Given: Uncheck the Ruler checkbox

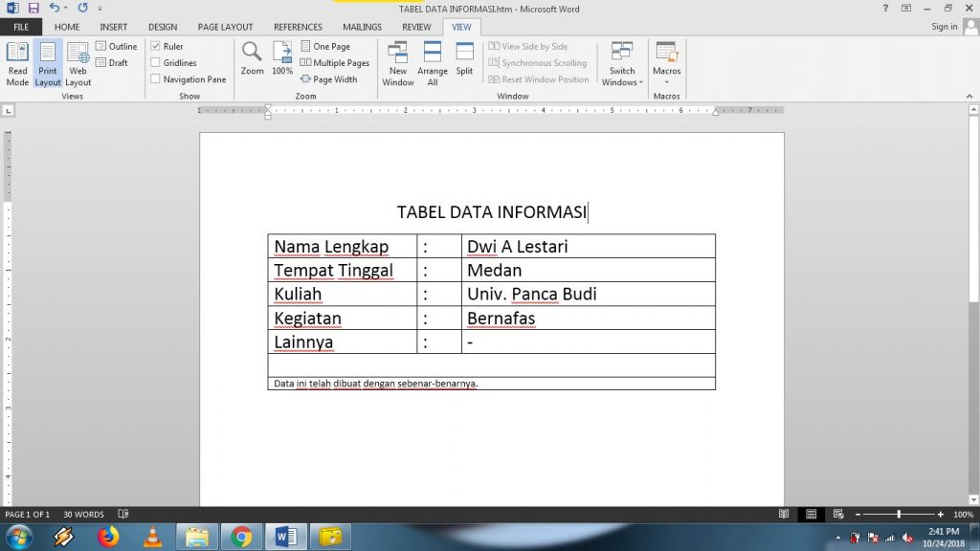Looking at the screenshot, I should [x=156, y=46].
